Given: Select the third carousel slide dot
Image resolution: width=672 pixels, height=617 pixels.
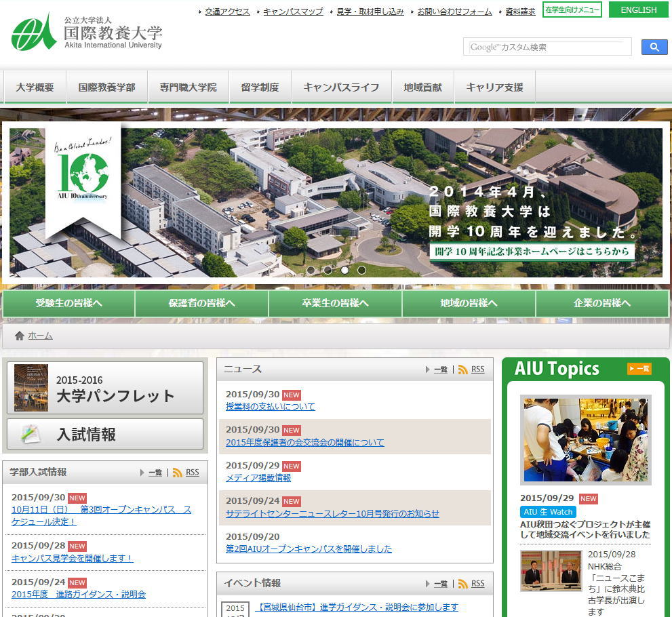Looking at the screenshot, I should pyautogui.click(x=344, y=270).
